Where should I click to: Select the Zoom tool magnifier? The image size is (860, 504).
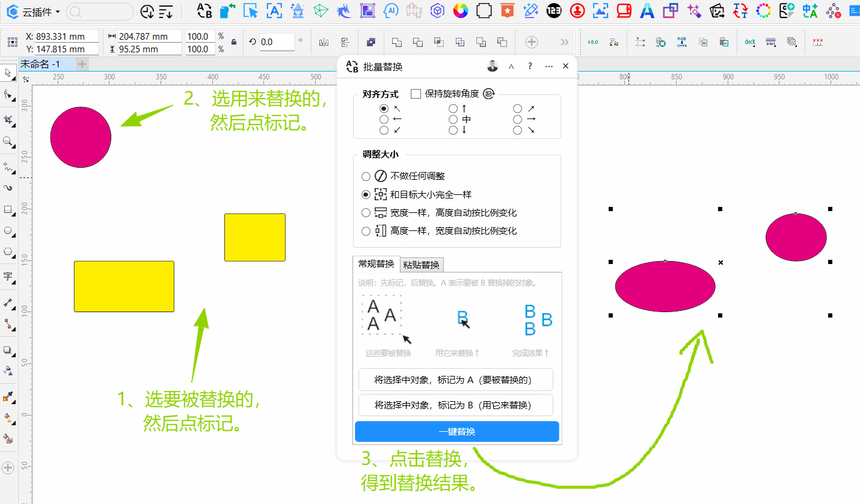8,142
